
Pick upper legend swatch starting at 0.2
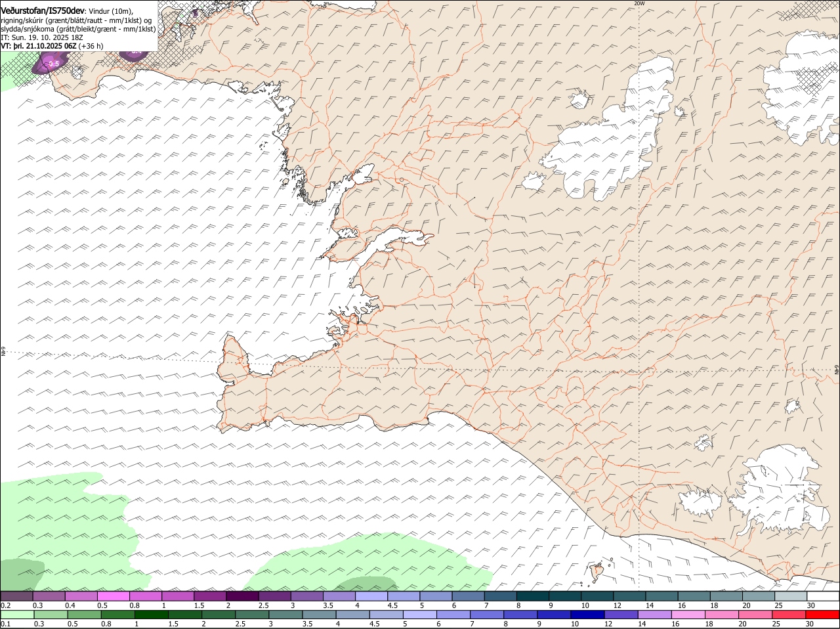pyautogui.click(x=16, y=596)
